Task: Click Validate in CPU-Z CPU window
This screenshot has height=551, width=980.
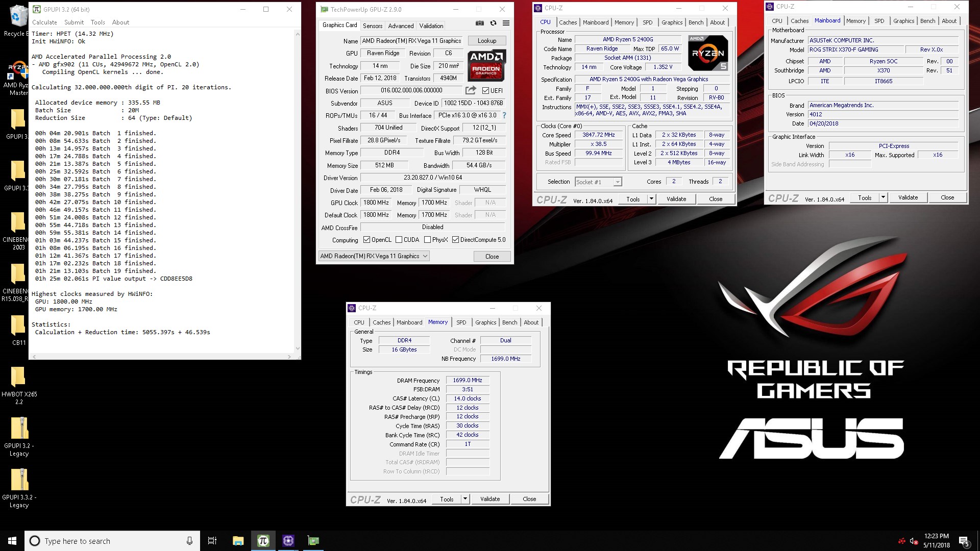Action: pyautogui.click(x=676, y=199)
